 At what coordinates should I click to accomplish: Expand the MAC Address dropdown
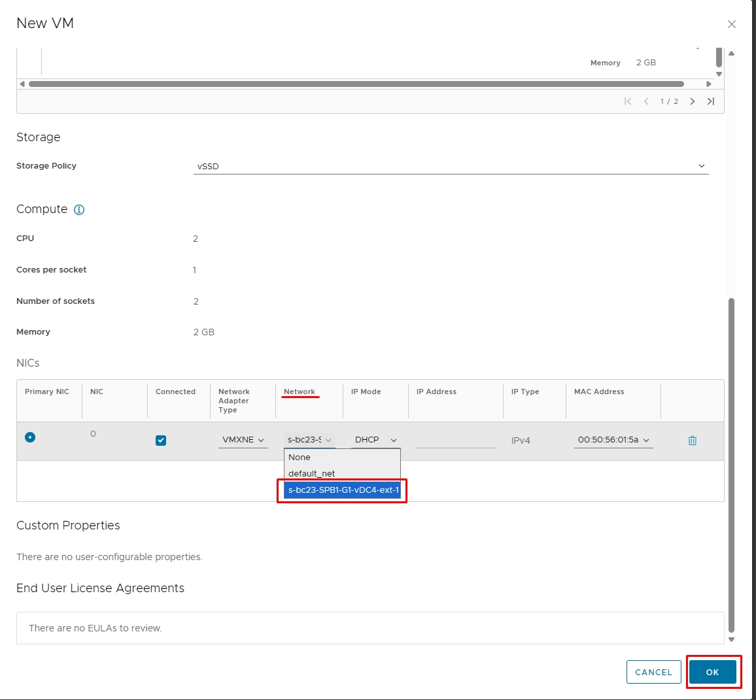click(613, 440)
